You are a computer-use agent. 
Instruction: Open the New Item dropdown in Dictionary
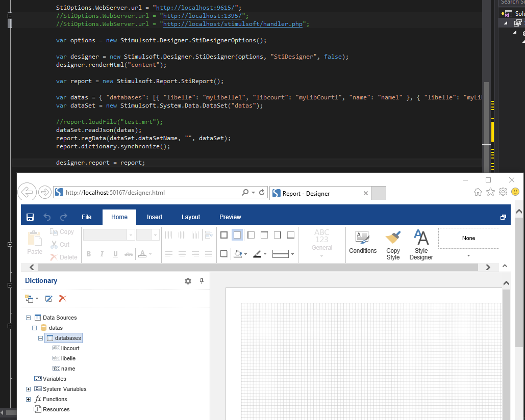coord(32,299)
